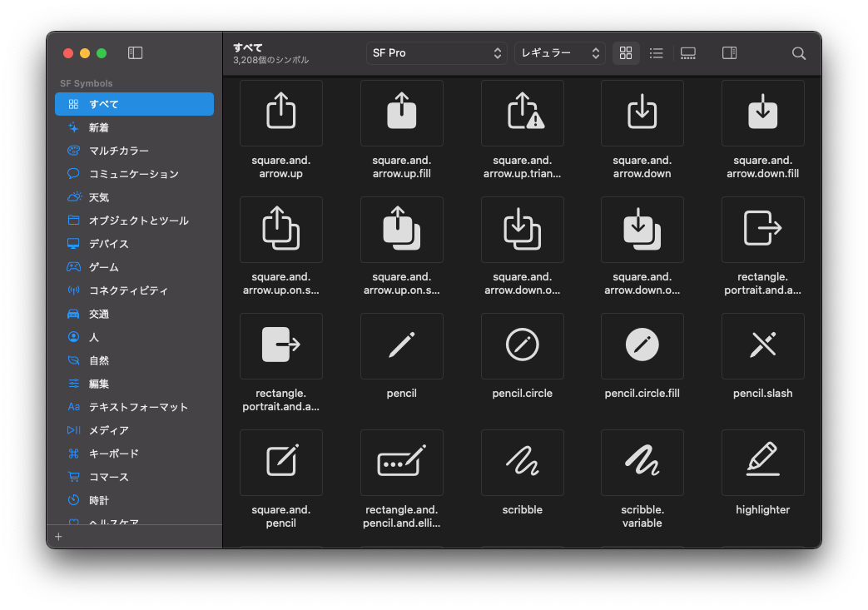
Task: Click the + button to add a collection
Action: pos(58,537)
